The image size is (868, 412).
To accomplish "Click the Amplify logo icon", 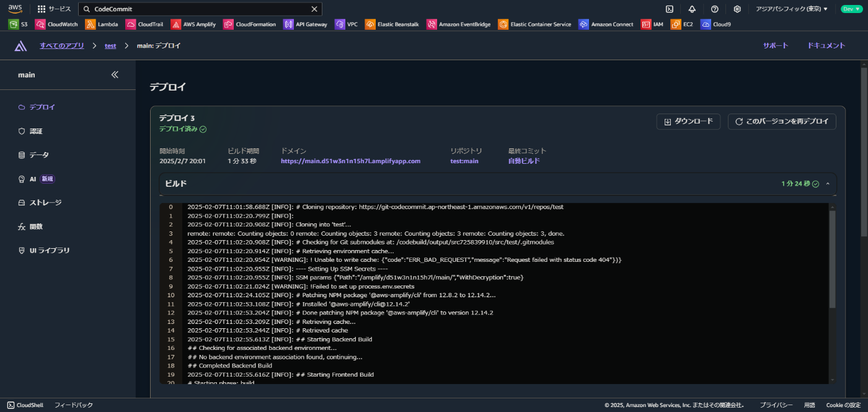I will click(20, 46).
